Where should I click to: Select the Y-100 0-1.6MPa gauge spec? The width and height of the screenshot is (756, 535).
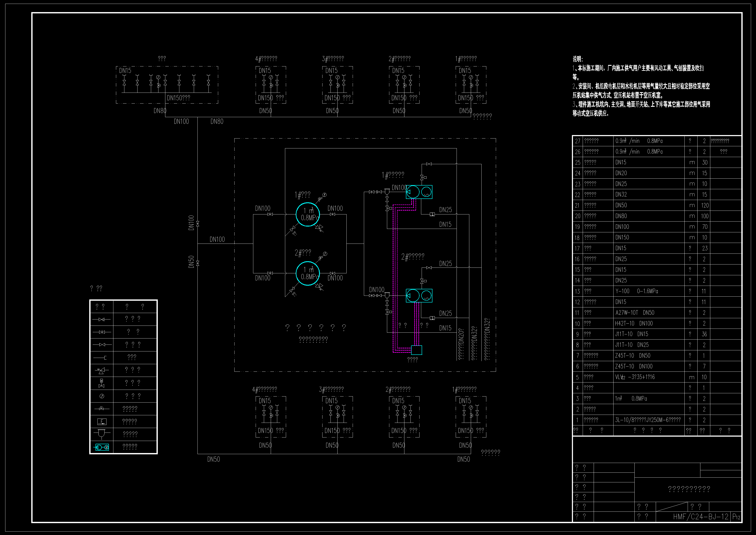(637, 291)
